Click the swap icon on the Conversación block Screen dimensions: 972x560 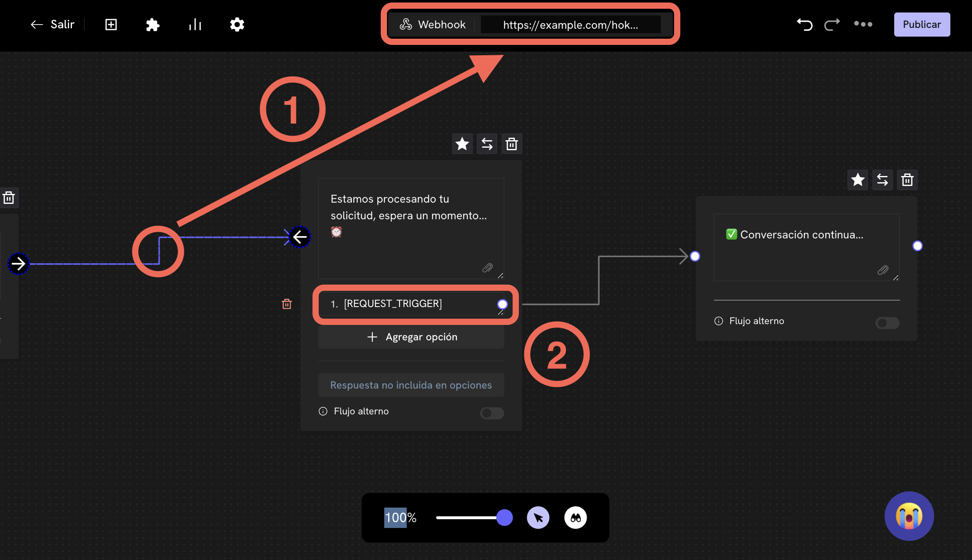tap(882, 180)
